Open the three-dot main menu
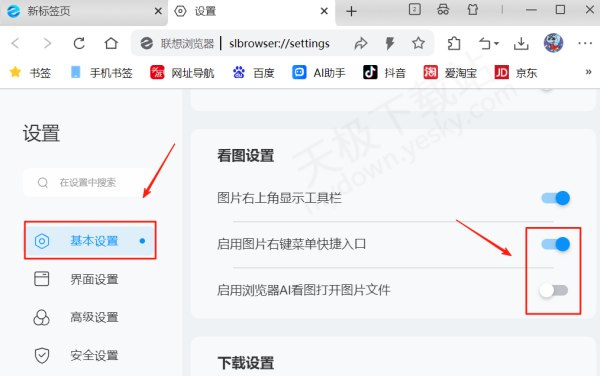Viewport: 600px width, 376px height. [585, 43]
